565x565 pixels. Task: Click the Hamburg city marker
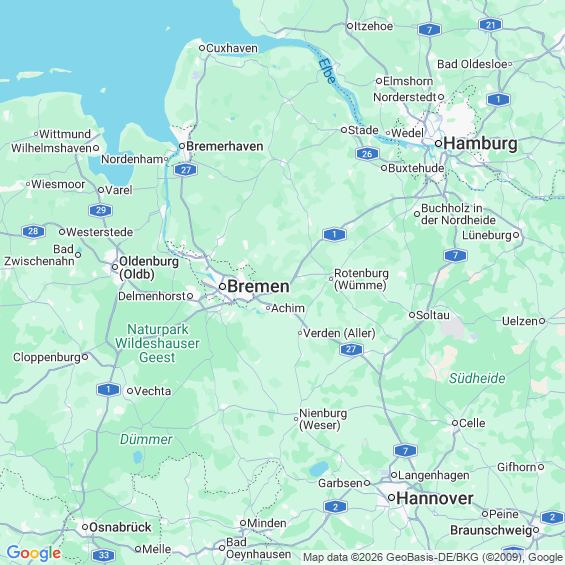click(x=439, y=143)
